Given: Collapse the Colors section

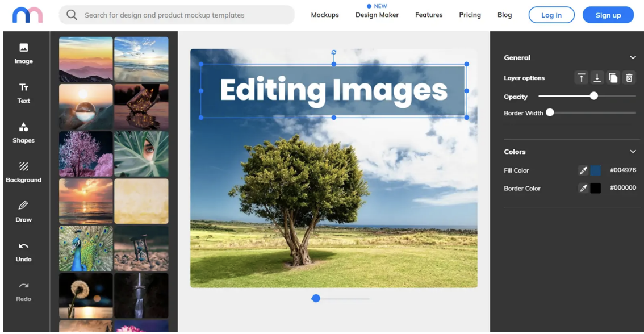Looking at the screenshot, I should (x=633, y=152).
